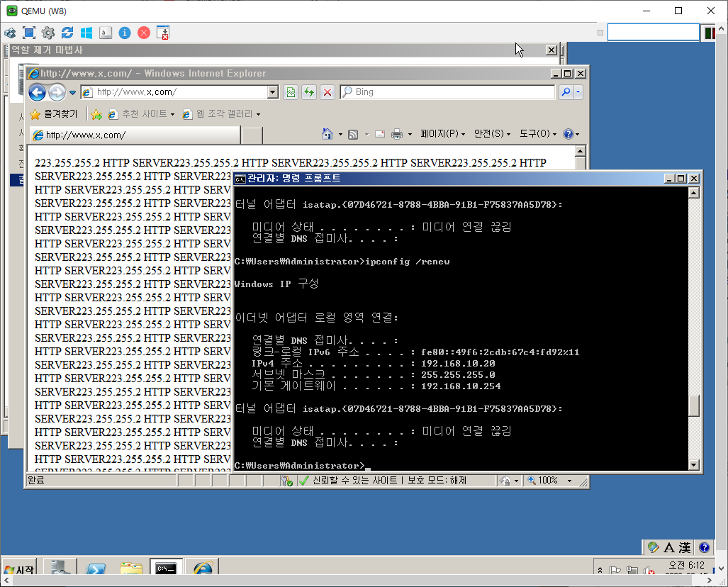Viewport: 728px width, 587px height.
Task: Open Server Manager from the taskbar
Action: (x=60, y=567)
